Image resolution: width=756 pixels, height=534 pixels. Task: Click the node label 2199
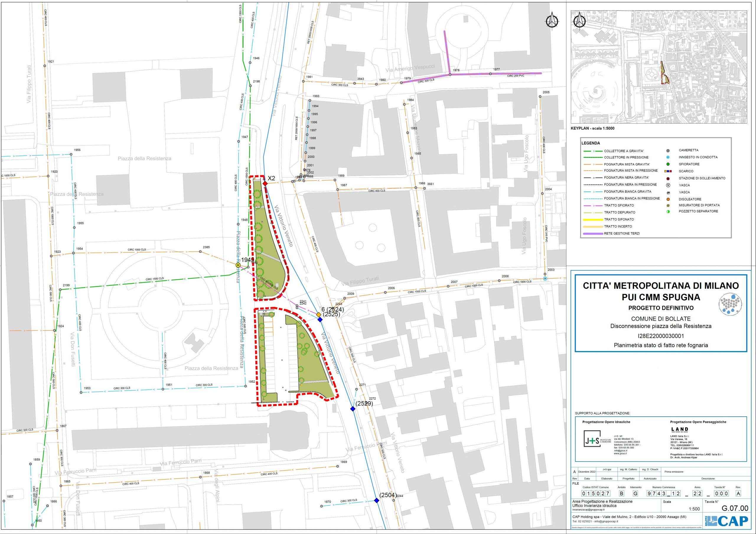click(66, 285)
